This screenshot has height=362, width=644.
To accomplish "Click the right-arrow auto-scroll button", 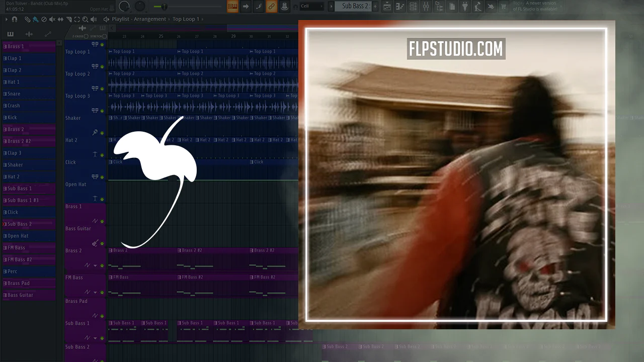I will 246,7.
